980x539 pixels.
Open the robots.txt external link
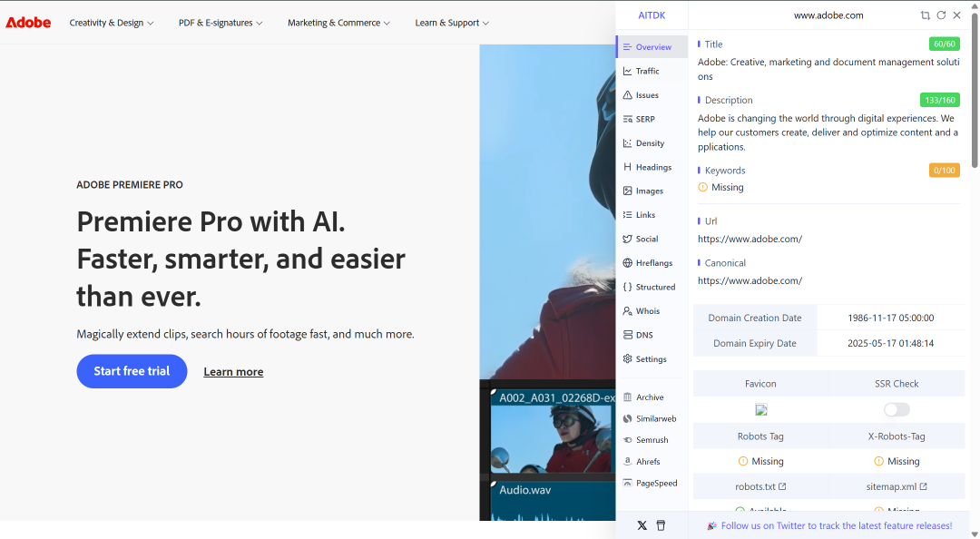[x=760, y=486]
